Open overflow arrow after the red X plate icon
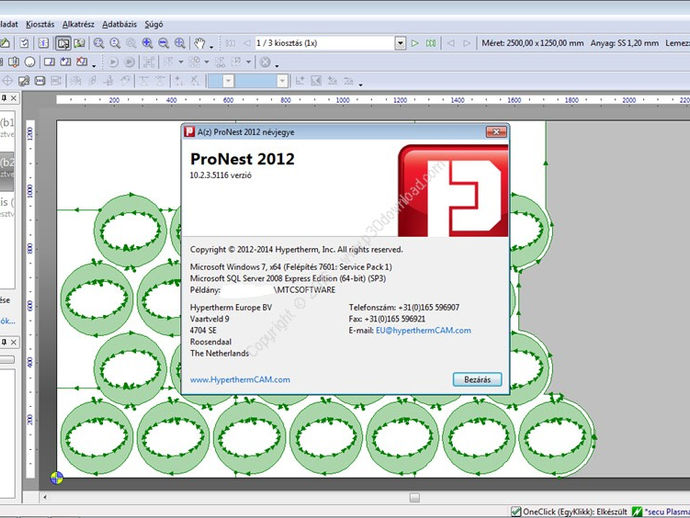 click(x=94, y=65)
